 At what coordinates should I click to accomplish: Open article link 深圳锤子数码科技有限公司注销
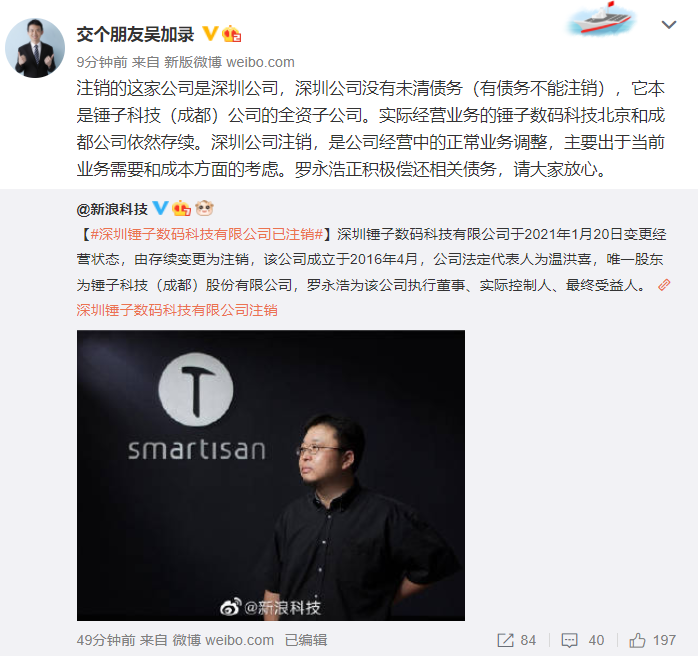pyautogui.click(x=177, y=310)
